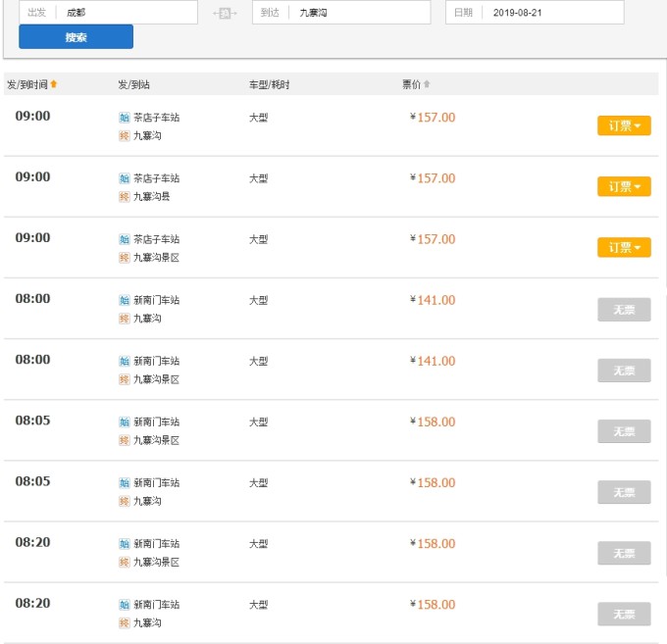Screen dimensions: 667x644
Task: Click 无票 button for 08:05 to 九寨沟景区
Action: [x=624, y=431]
